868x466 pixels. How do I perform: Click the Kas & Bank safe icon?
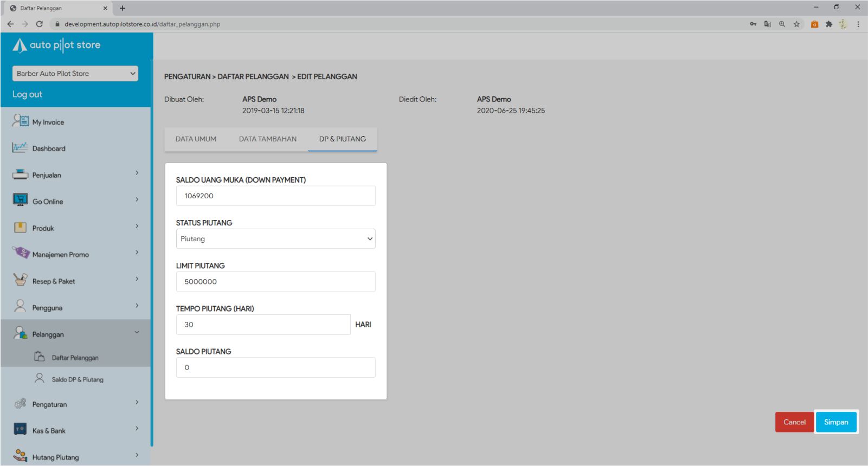click(20, 430)
